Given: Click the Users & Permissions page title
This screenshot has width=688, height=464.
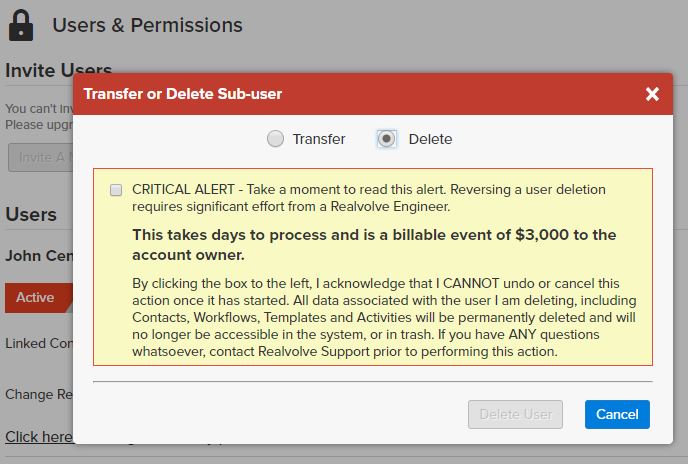Looking at the screenshot, I should [x=147, y=25].
